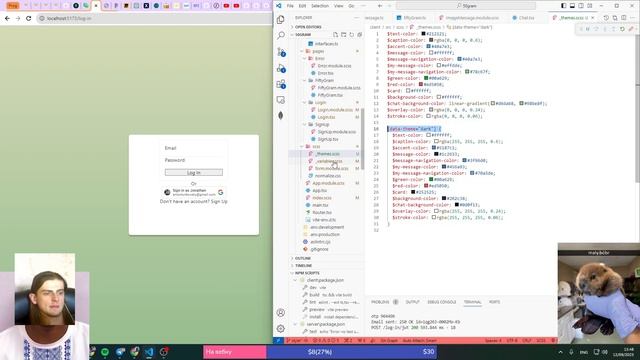
Task: Switch to the PORTS panel tab
Action: (x=494, y=302)
